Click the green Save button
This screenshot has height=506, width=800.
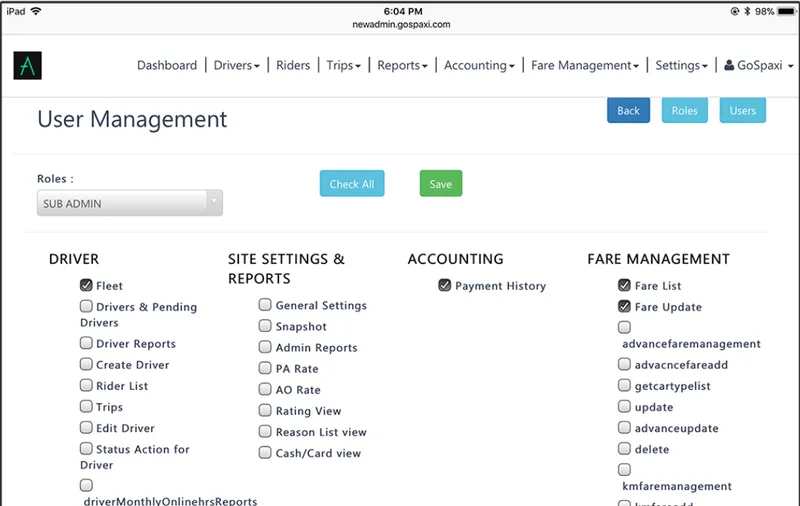[x=441, y=184]
